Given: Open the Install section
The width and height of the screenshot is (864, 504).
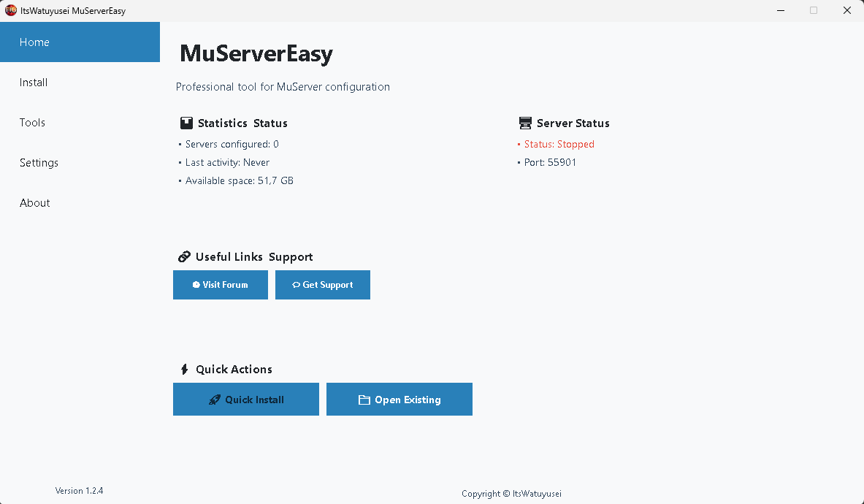Looking at the screenshot, I should (33, 82).
